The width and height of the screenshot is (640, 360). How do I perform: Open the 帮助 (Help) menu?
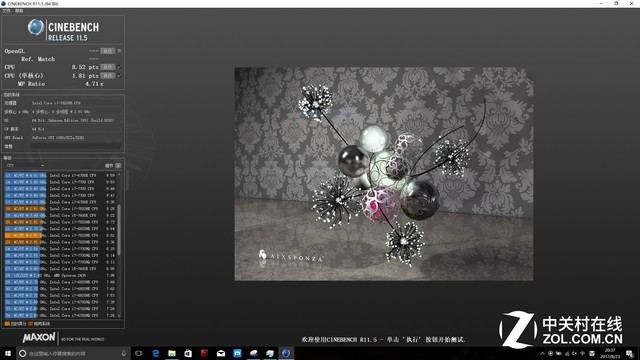click(x=19, y=11)
